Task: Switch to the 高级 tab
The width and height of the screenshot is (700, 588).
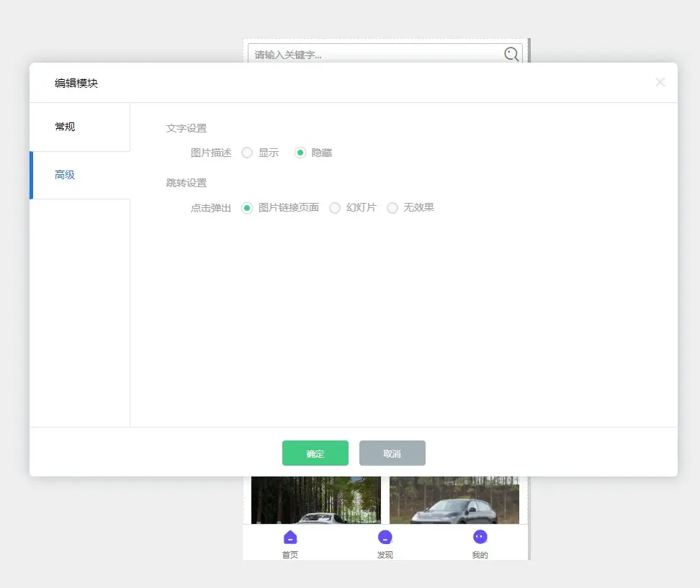Action: coord(79,175)
